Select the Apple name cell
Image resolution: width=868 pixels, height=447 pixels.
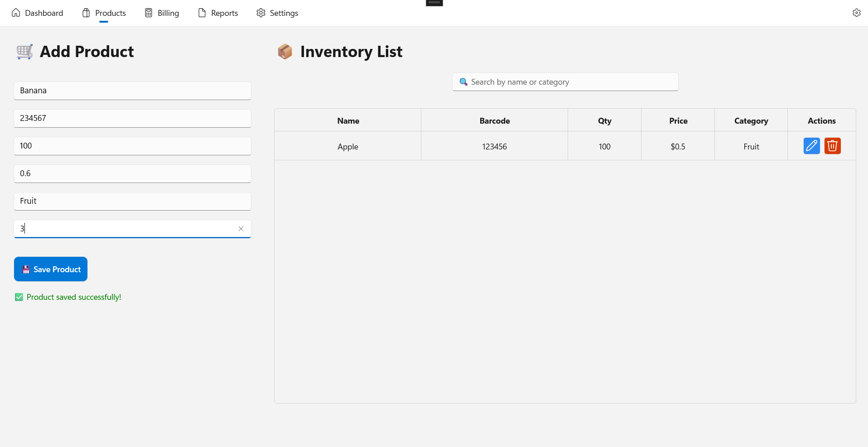pyautogui.click(x=348, y=146)
